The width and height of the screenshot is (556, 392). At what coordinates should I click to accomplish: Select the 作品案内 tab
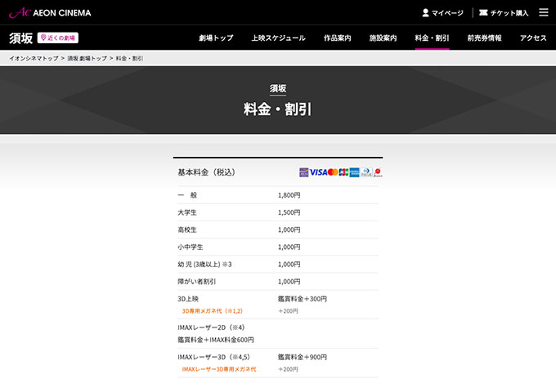click(337, 38)
